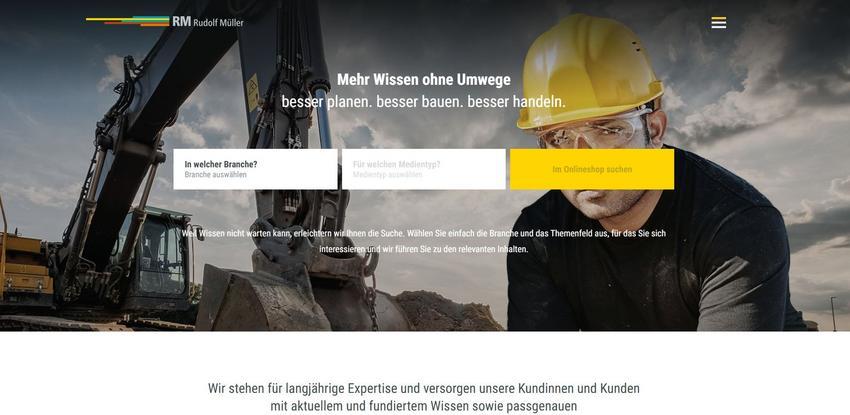Click the RM Rudolf Müller logo

208,22
